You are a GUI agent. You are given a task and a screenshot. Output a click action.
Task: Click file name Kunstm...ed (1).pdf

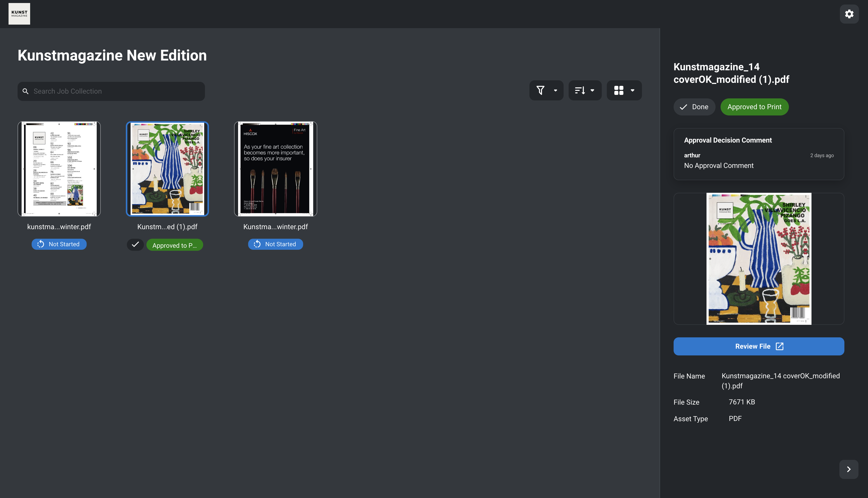pyautogui.click(x=167, y=227)
